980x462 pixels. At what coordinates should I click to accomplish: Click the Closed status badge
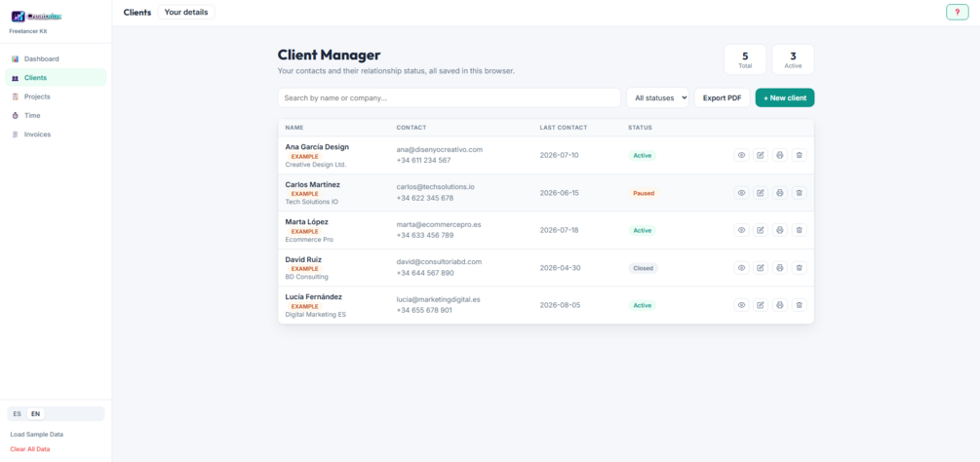pyautogui.click(x=644, y=268)
